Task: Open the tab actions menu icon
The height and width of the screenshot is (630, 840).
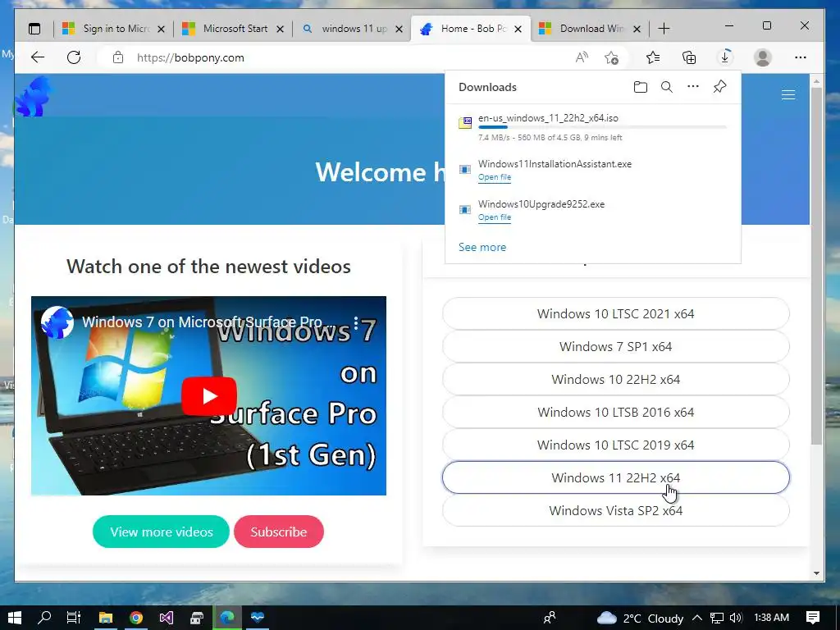Action: click(x=34, y=29)
